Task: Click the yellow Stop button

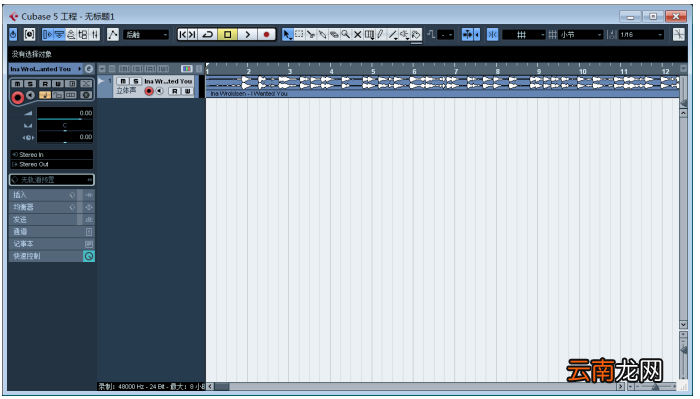Action: [x=227, y=34]
